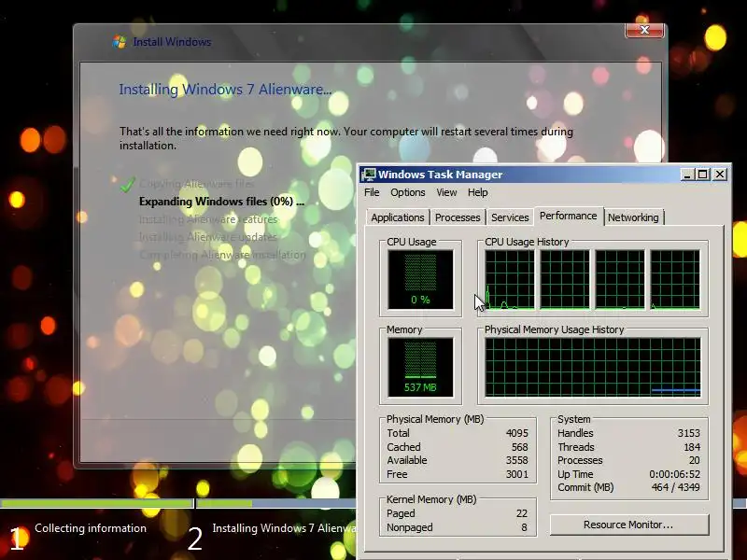
Task: Click the Windows flag icon in Install Windows
Action: point(120,41)
